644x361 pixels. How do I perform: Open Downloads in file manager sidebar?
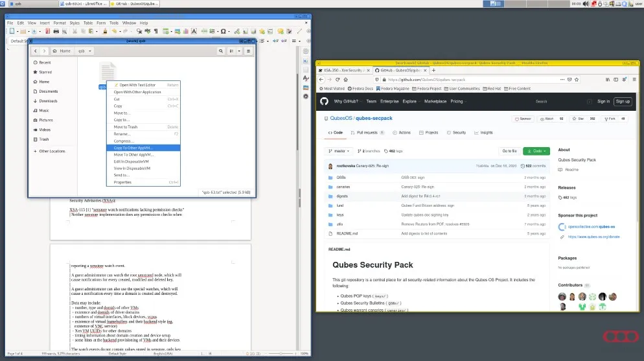(48, 100)
